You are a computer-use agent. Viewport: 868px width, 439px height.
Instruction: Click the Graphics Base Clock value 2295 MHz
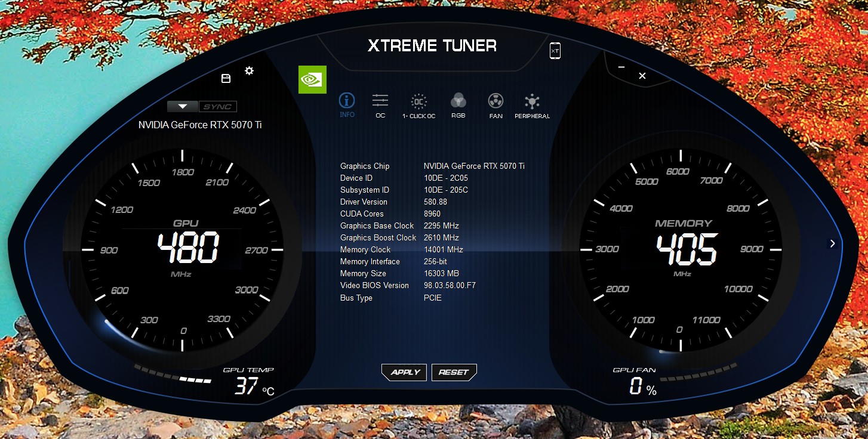pyautogui.click(x=441, y=225)
